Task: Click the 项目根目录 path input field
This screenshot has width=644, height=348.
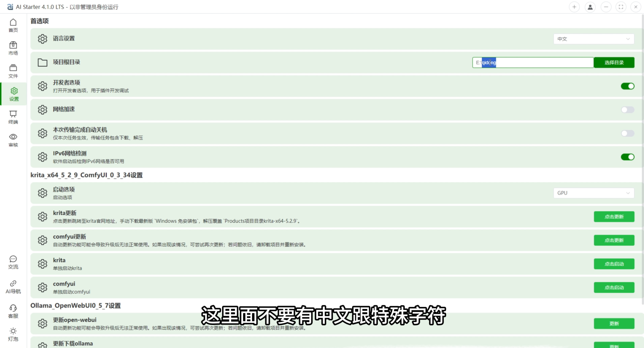Action: coord(533,62)
